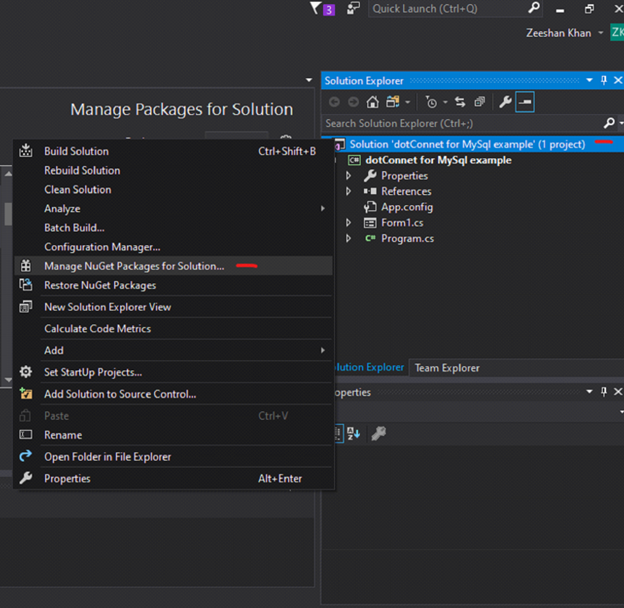Open Batch Build...
This screenshot has width=624, height=608.
click(x=174, y=228)
